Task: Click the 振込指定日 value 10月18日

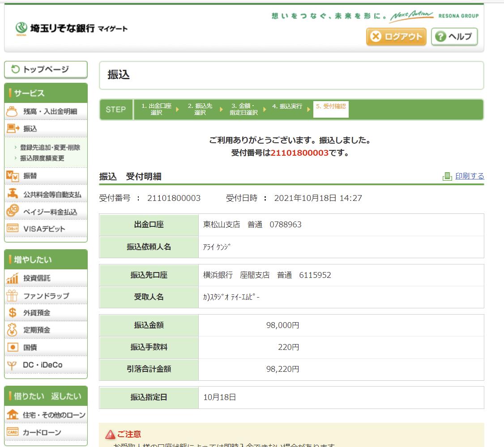Action: [219, 397]
